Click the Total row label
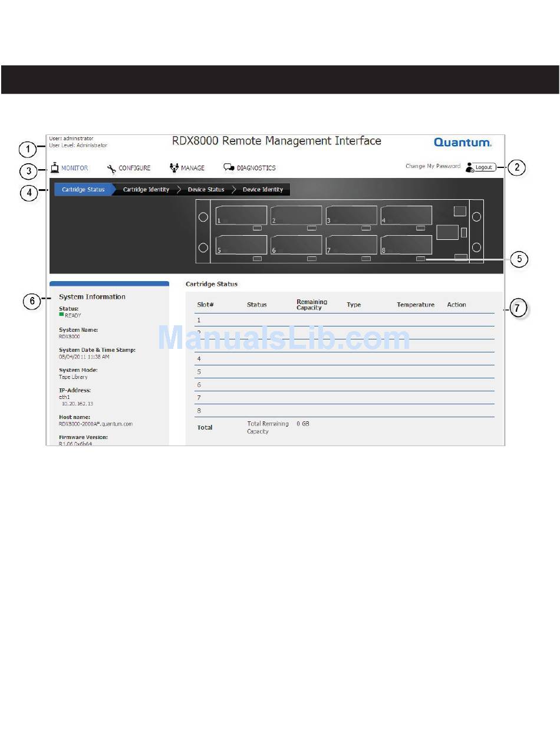 [x=205, y=427]
